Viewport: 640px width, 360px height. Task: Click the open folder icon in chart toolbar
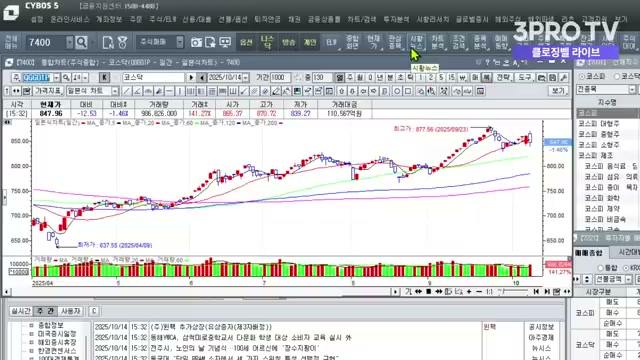click(541, 77)
